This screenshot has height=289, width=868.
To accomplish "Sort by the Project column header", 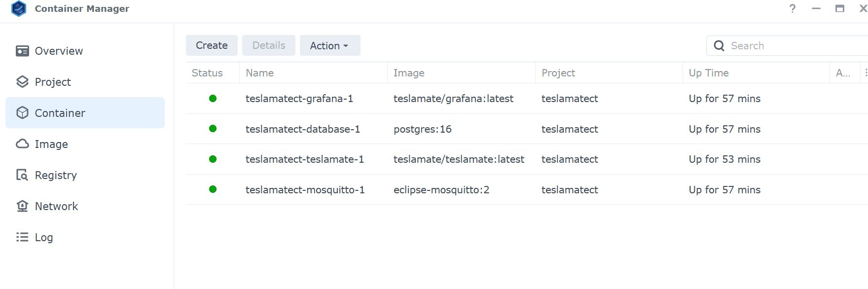I will point(609,72).
